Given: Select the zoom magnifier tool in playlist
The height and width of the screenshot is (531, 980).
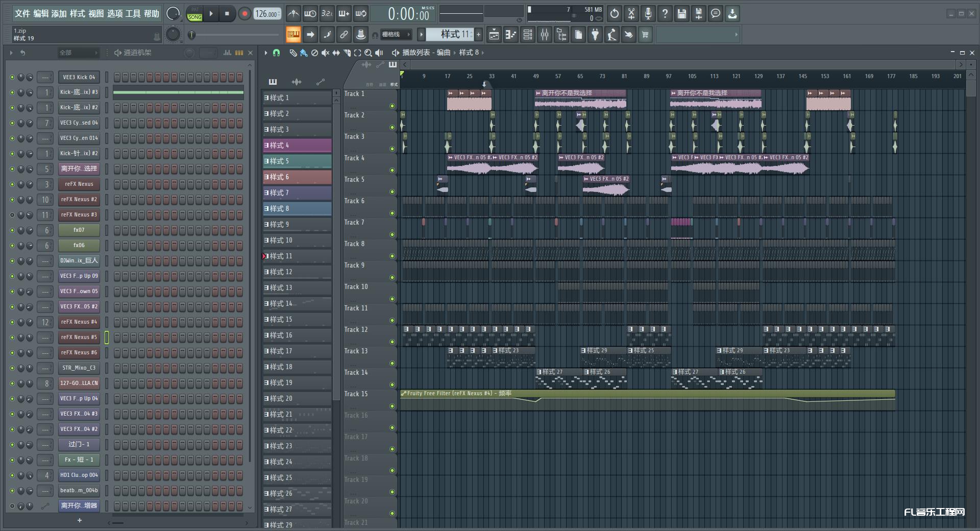Looking at the screenshot, I should 368,53.
